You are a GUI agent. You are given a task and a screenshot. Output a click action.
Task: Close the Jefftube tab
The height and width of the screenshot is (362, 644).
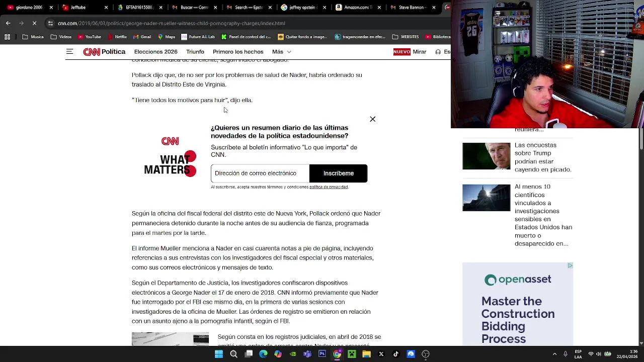(x=106, y=8)
